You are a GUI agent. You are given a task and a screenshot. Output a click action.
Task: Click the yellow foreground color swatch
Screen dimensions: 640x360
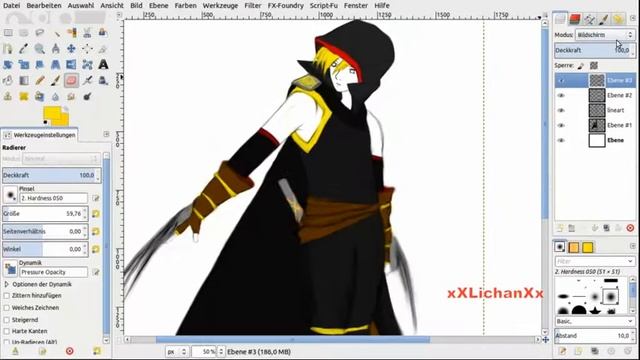[52, 114]
